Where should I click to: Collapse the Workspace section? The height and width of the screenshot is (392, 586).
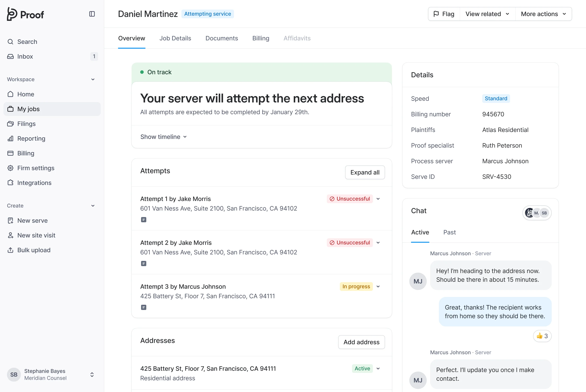93,79
